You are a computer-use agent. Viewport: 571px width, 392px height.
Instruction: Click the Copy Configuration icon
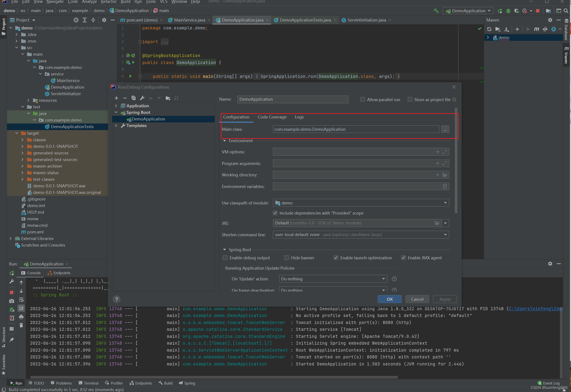tap(133, 98)
